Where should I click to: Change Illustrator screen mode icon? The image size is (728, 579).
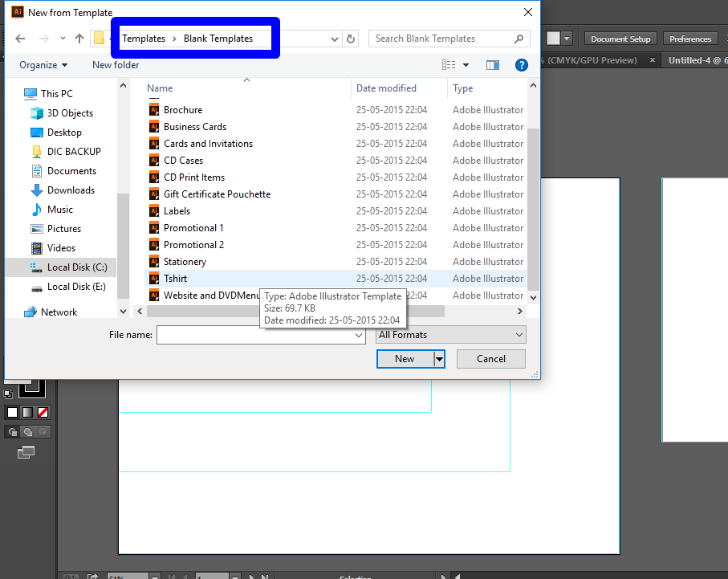point(26,452)
